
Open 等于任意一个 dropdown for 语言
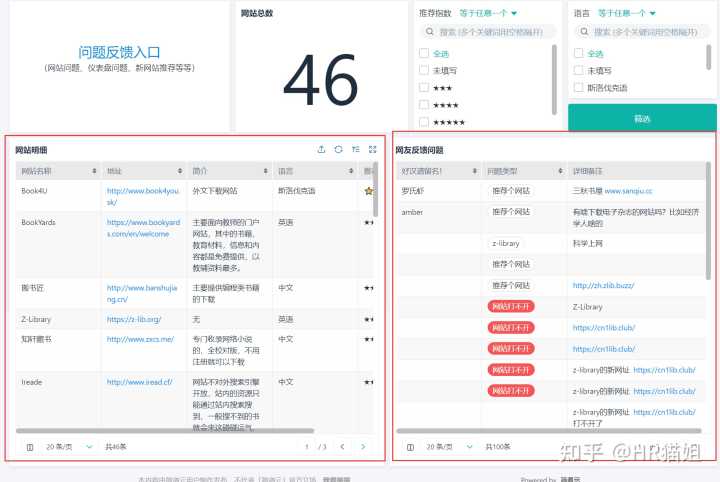pos(627,13)
